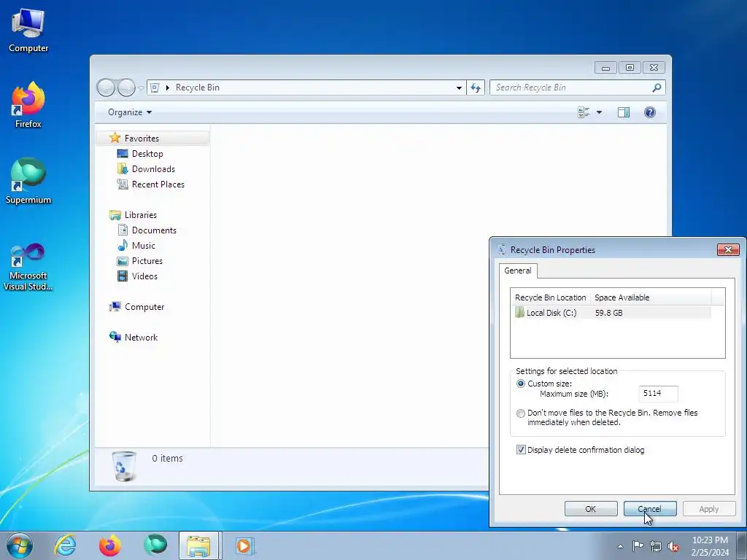
Task: Open the Microsoft Visual Studio desktop shortcut
Action: click(28, 267)
